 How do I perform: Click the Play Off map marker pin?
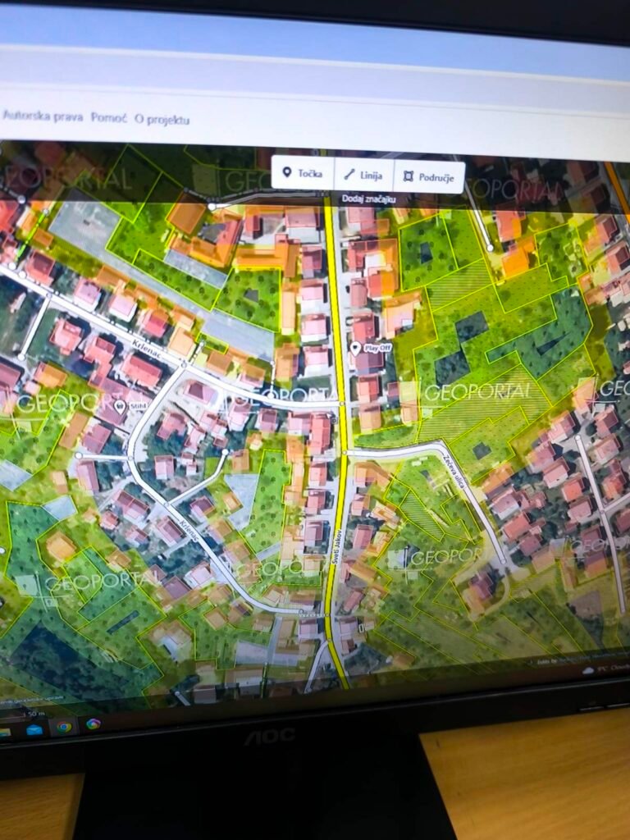click(x=355, y=349)
